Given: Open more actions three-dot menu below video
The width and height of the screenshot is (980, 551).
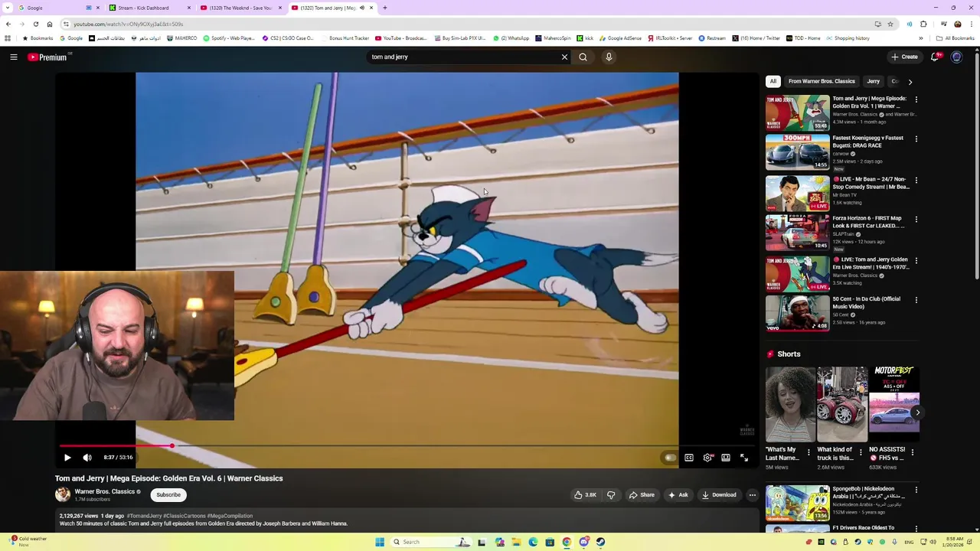Looking at the screenshot, I should click(x=752, y=495).
